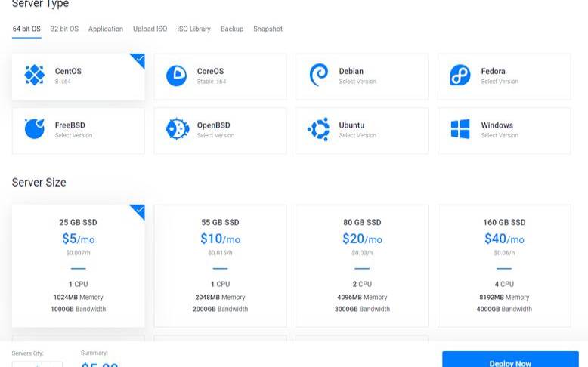Viewport: 588px width, 367px height.
Task: Click the CentOS logo icon
Action: 35,75
